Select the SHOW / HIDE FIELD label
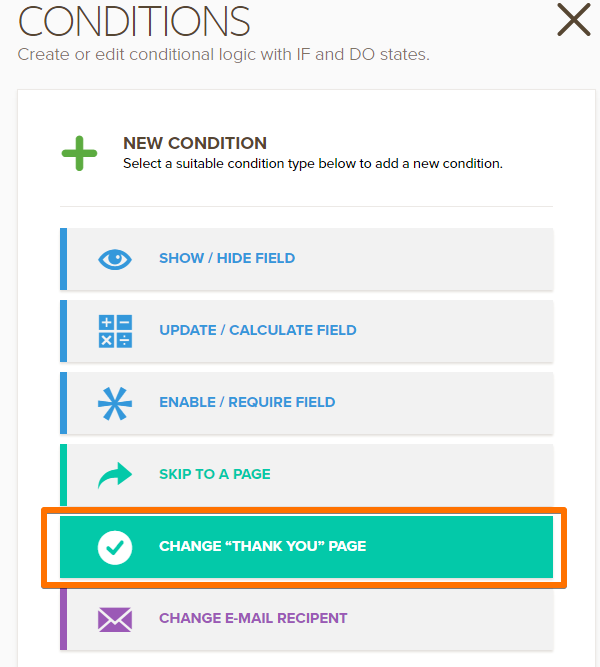The image size is (600, 667). coord(227,259)
